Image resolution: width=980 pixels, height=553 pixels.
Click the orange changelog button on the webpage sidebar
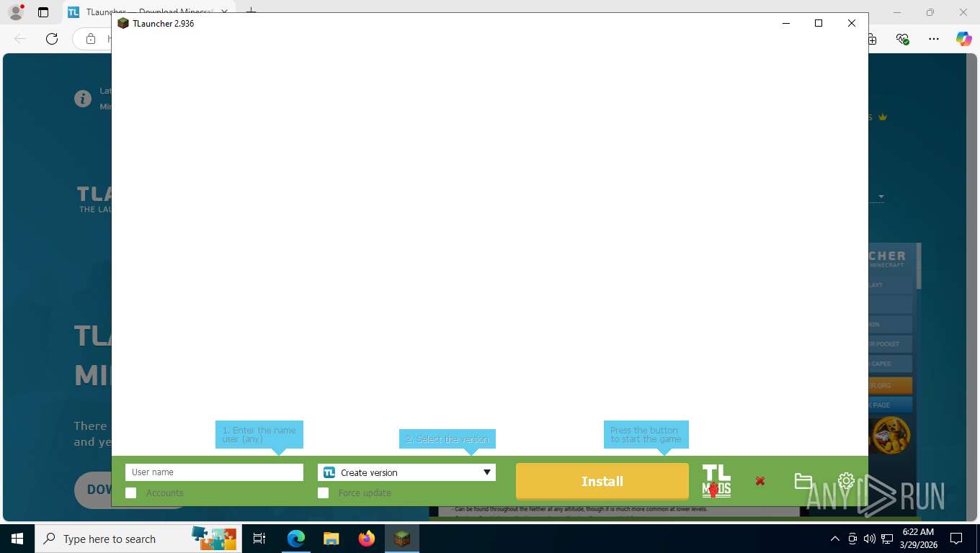pyautogui.click(x=890, y=385)
